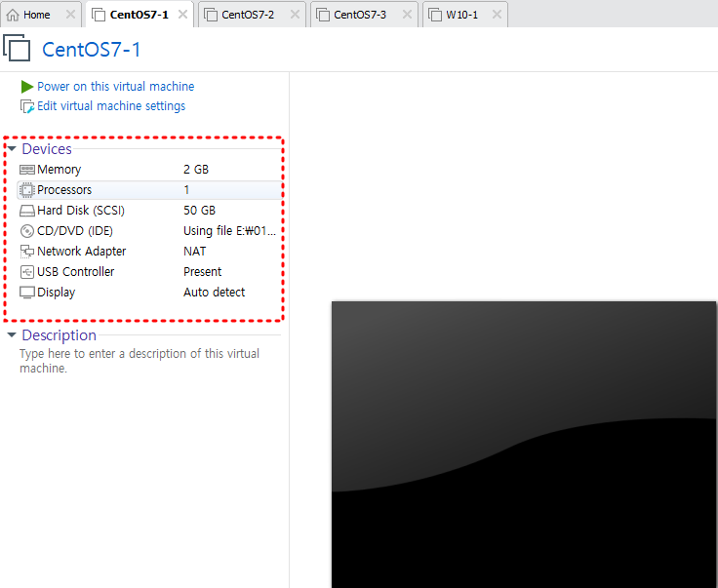
Task: Close the CentOS7-2 tab
Action: coord(295,15)
